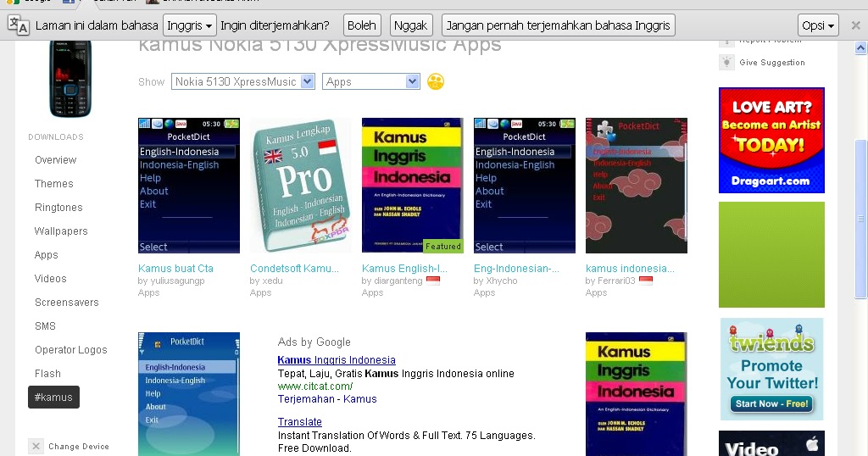Click the Love Art Dragoart.com ad banner
This screenshot has height=456, width=868.
tap(771, 140)
